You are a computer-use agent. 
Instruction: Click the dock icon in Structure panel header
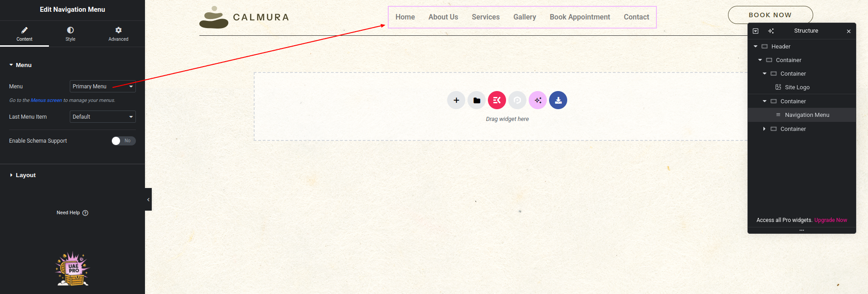(756, 31)
